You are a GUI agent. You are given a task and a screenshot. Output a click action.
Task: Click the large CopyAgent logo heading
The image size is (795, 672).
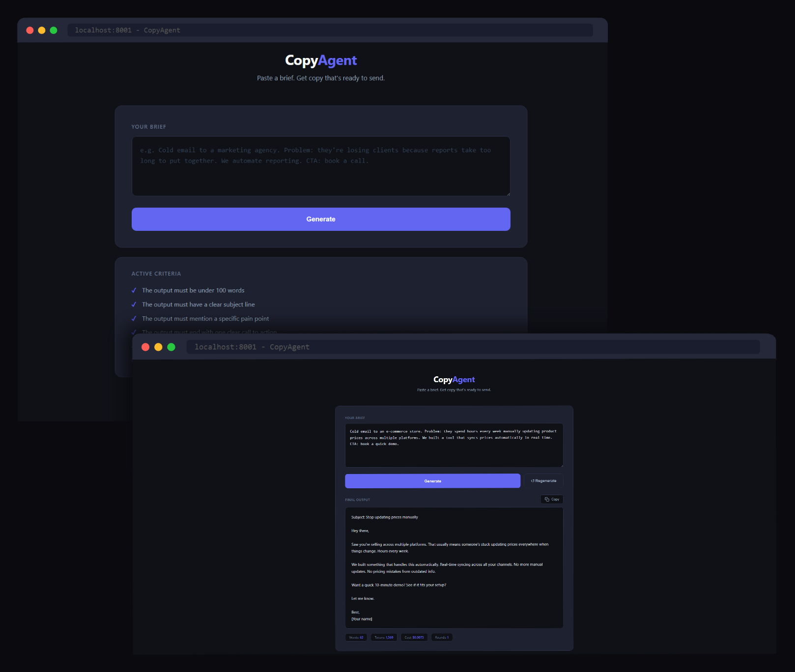(321, 60)
